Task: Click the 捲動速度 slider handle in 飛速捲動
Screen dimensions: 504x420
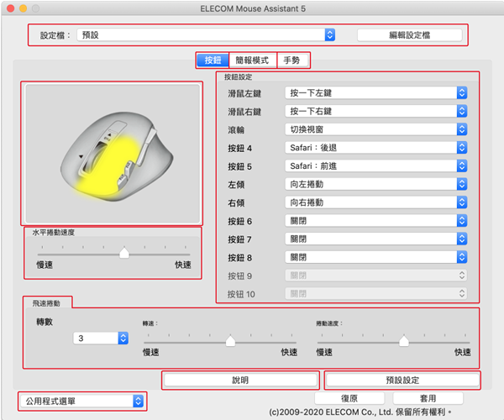Action: [x=404, y=341]
